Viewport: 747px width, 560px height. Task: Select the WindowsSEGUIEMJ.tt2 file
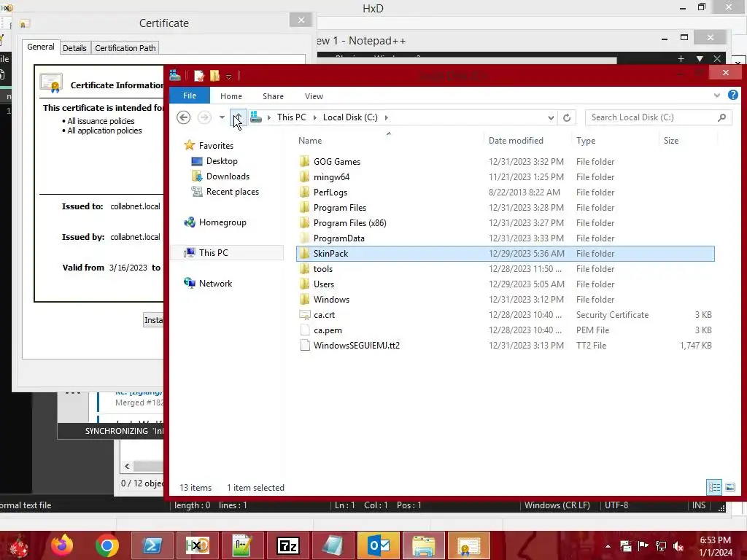coord(356,345)
